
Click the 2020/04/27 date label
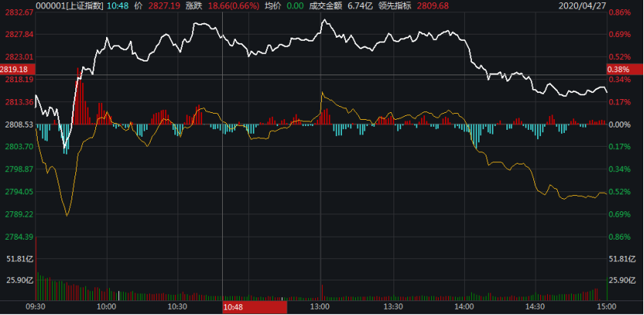pyautogui.click(x=617, y=5)
